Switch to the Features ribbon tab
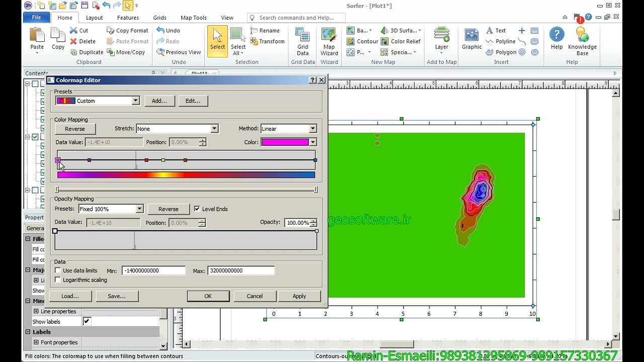 click(128, 18)
